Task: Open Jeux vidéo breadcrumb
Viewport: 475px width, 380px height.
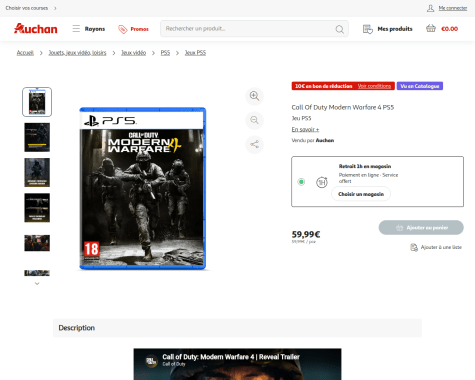Action: pos(133,53)
